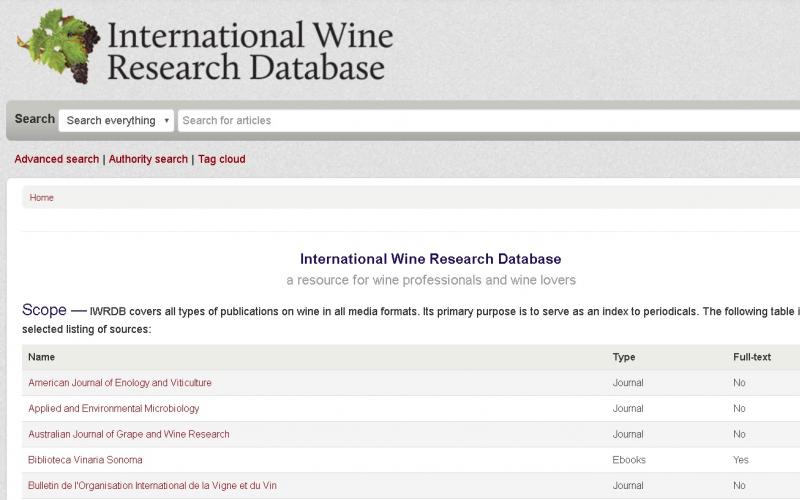The width and height of the screenshot is (800, 500).
Task: Open Biblioteca Vinaria Sonoma link
Action: (x=85, y=460)
